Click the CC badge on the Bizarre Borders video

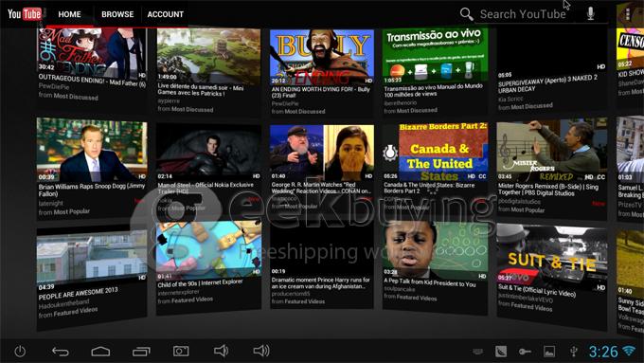tap(482, 176)
